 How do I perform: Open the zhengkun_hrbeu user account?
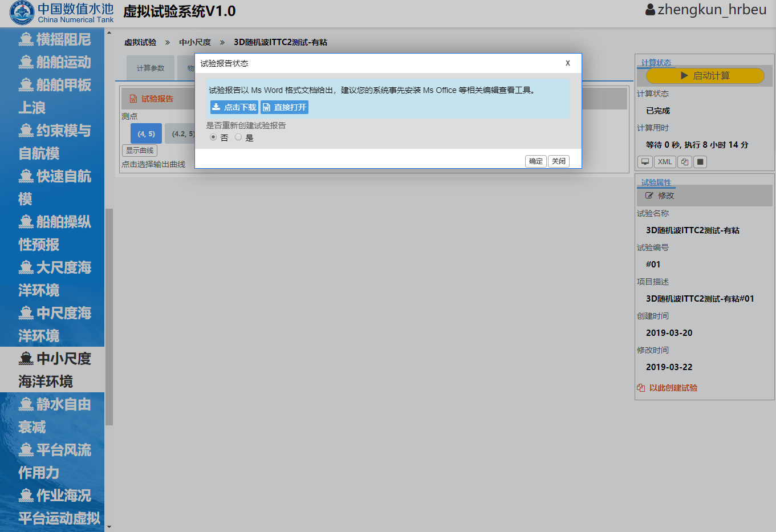click(705, 10)
